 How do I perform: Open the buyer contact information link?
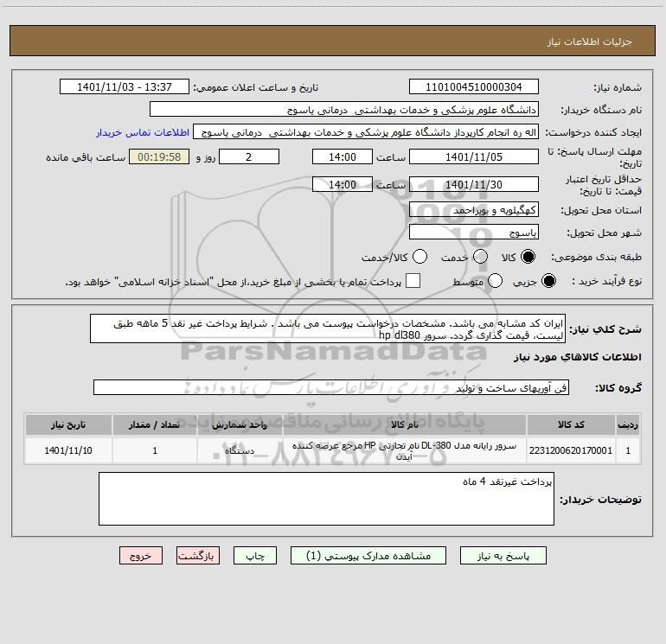coord(143,132)
